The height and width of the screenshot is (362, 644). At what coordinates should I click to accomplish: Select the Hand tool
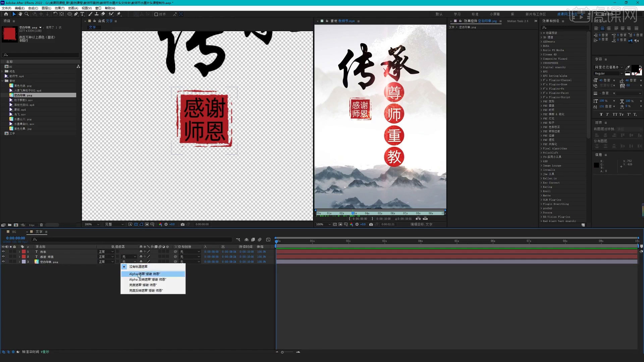[x=20, y=14]
